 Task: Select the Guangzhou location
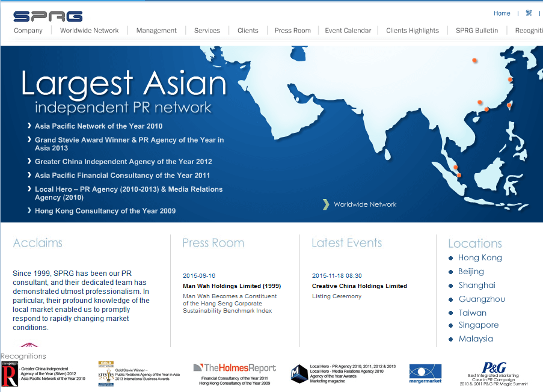tap(482, 299)
